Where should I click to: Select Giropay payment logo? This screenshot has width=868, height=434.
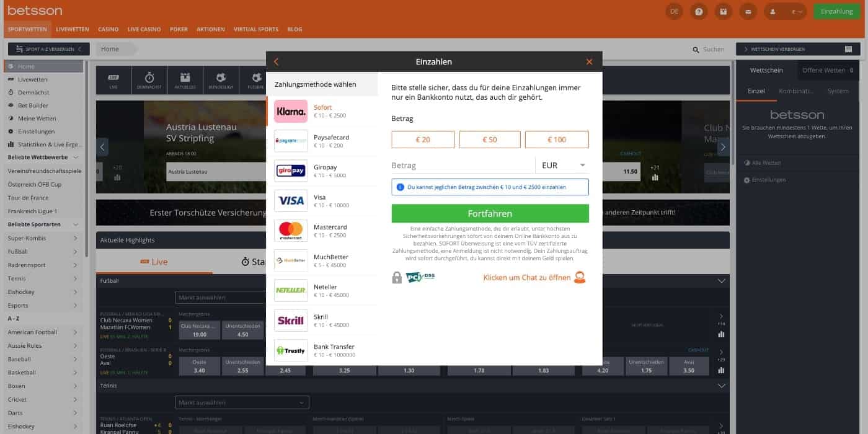291,171
